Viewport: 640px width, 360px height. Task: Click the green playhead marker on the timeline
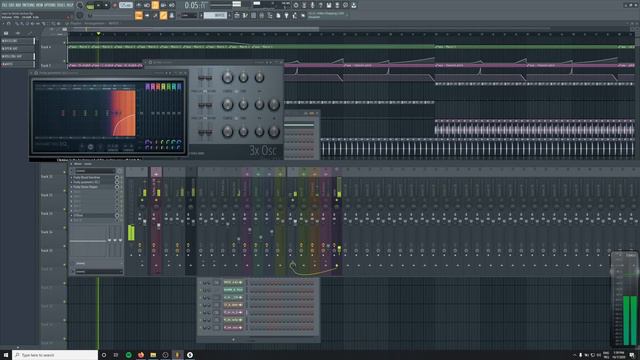pyautogui.click(x=98, y=33)
